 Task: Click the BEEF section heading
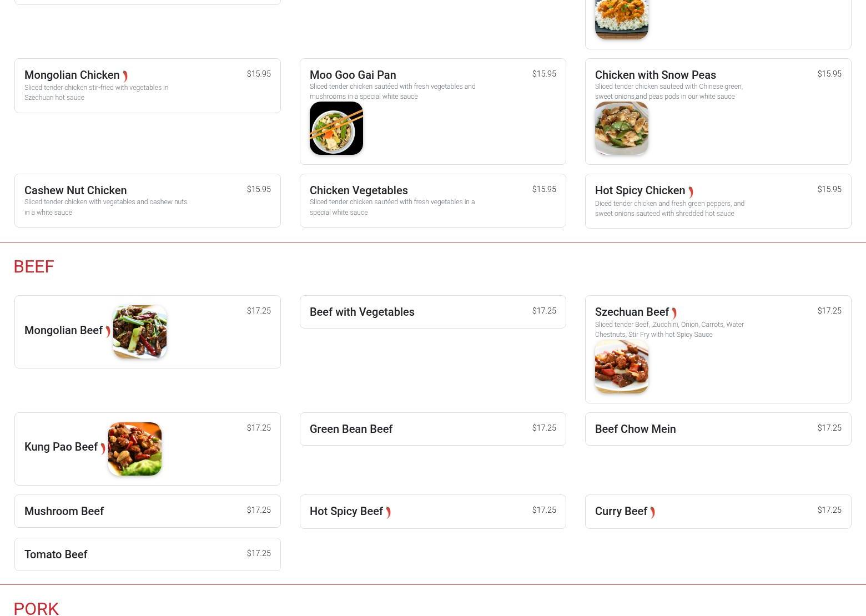click(34, 266)
